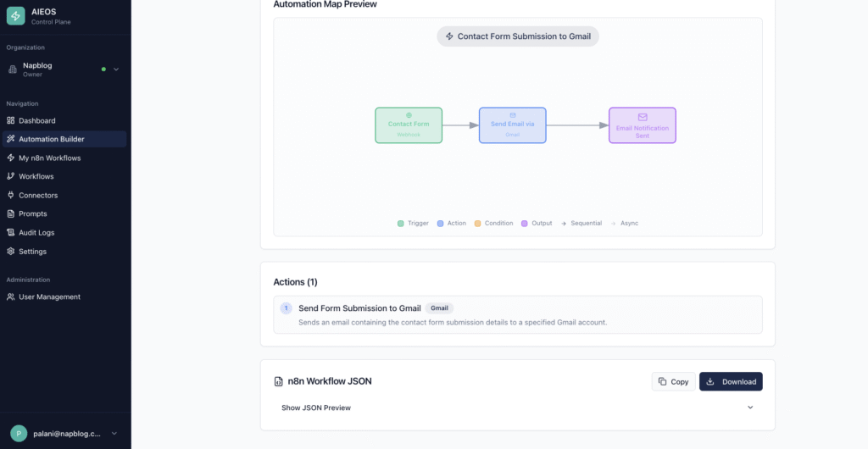Select the green Contact Form trigger node

click(409, 125)
